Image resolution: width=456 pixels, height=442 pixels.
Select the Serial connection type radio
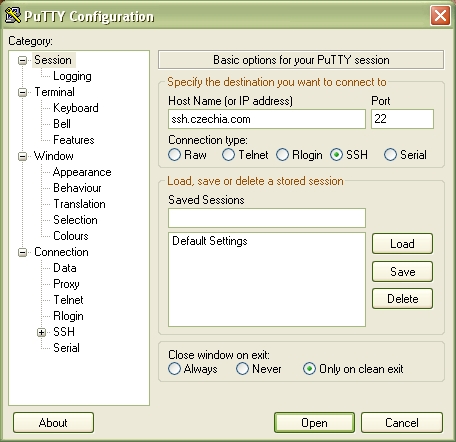390,155
